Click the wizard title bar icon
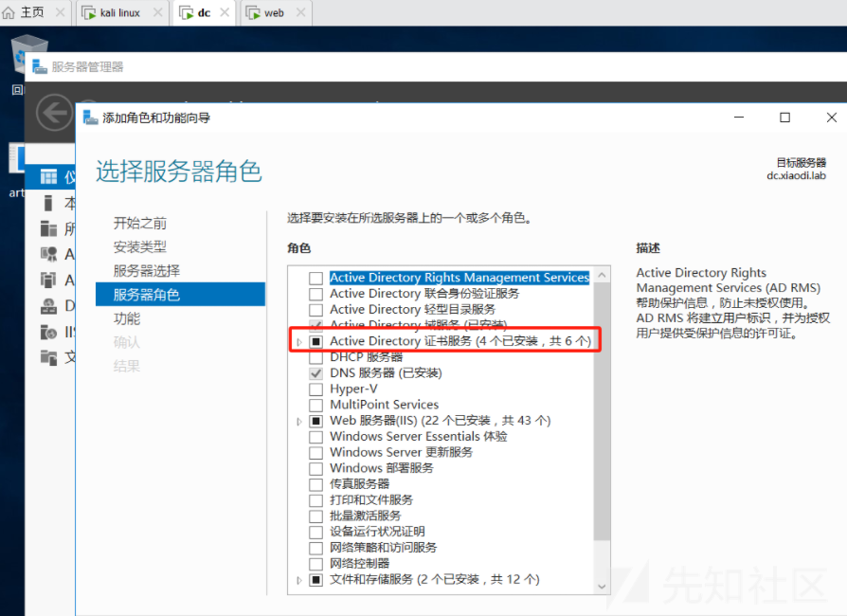 point(90,118)
